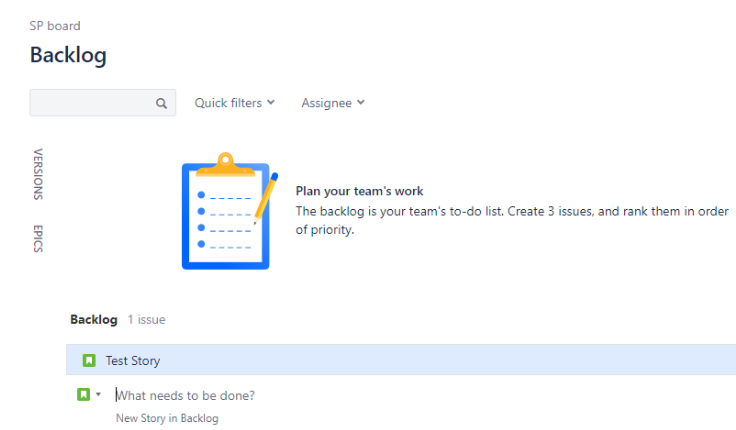The image size is (736, 430).
Task: Click the story type icon beside new issue field
Action: pyautogui.click(x=84, y=394)
